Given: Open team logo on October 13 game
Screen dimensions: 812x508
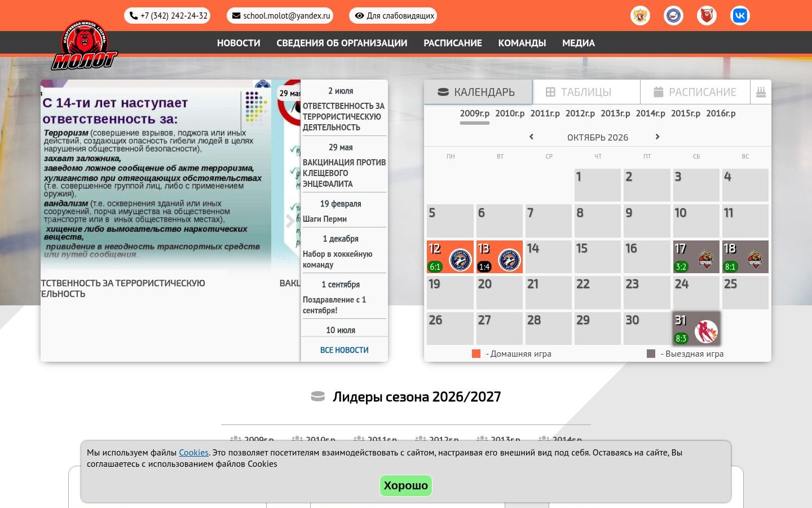Looking at the screenshot, I should coord(509,260).
